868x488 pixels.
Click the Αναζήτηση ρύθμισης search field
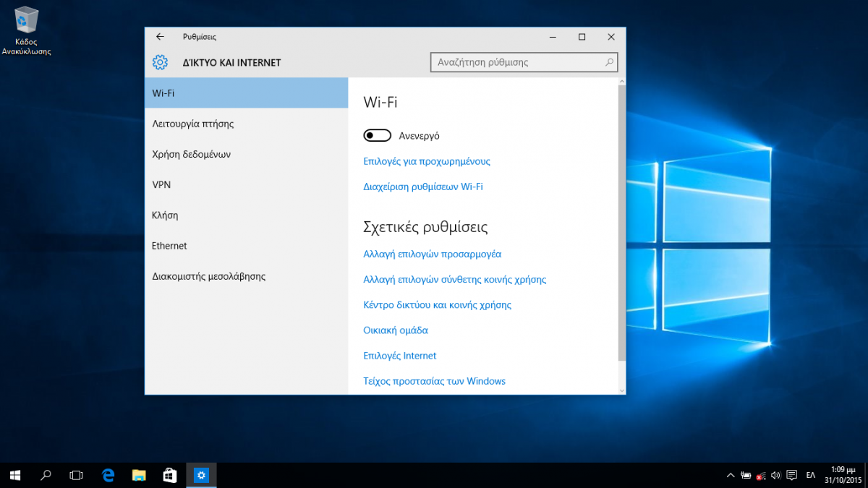pos(524,62)
